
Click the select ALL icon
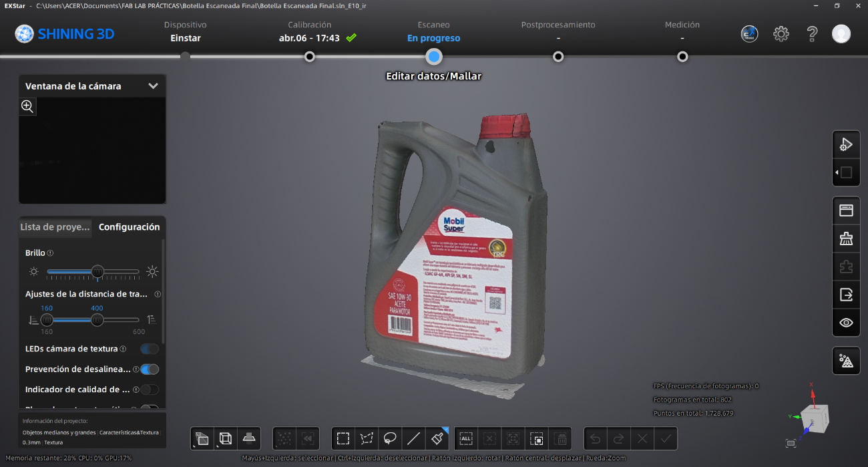(x=466, y=439)
